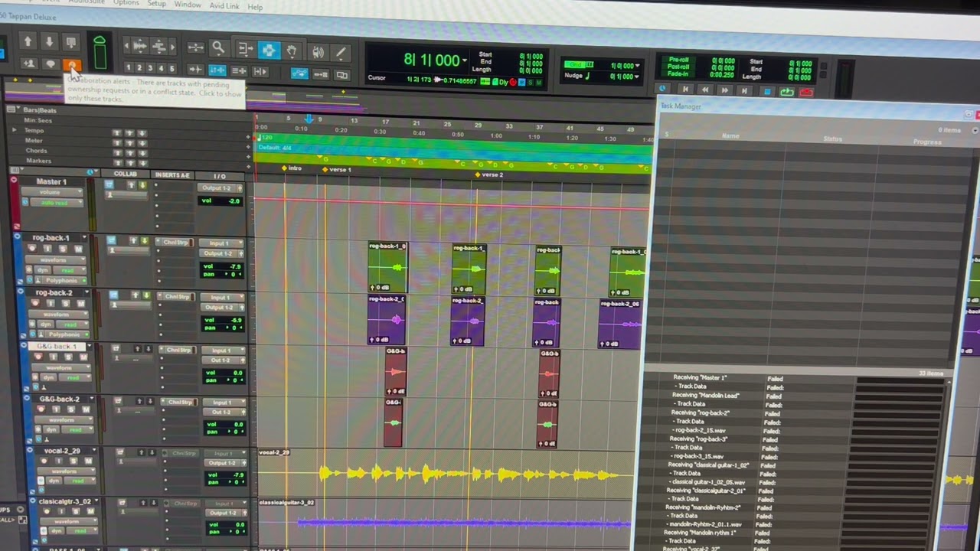This screenshot has width=980, height=551.
Task: Toggle the green Grid mode indicator
Action: coord(577,65)
